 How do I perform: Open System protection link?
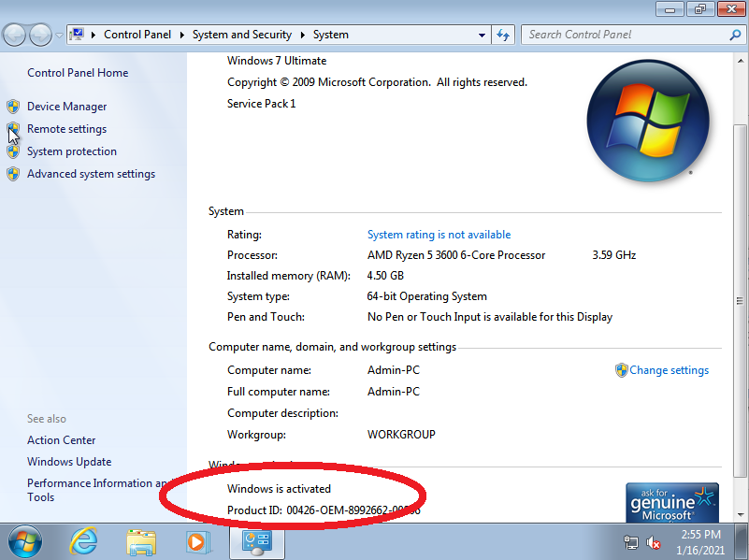pyautogui.click(x=72, y=151)
